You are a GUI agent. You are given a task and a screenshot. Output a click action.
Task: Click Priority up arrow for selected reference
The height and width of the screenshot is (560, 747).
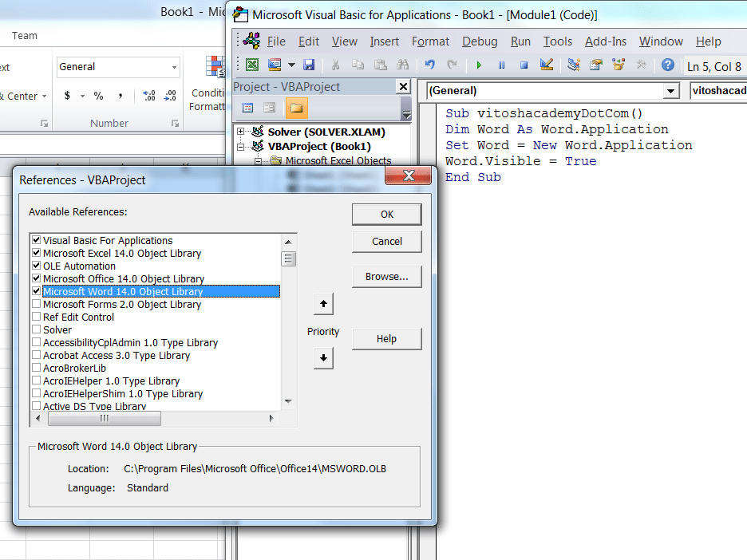(323, 304)
